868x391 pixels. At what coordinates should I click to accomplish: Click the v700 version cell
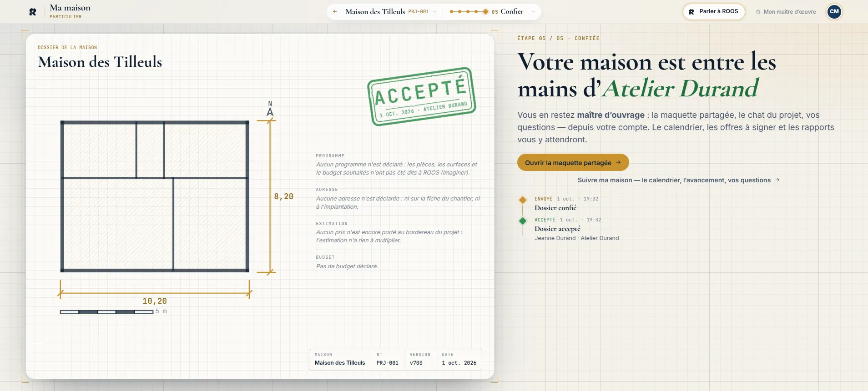click(x=420, y=359)
